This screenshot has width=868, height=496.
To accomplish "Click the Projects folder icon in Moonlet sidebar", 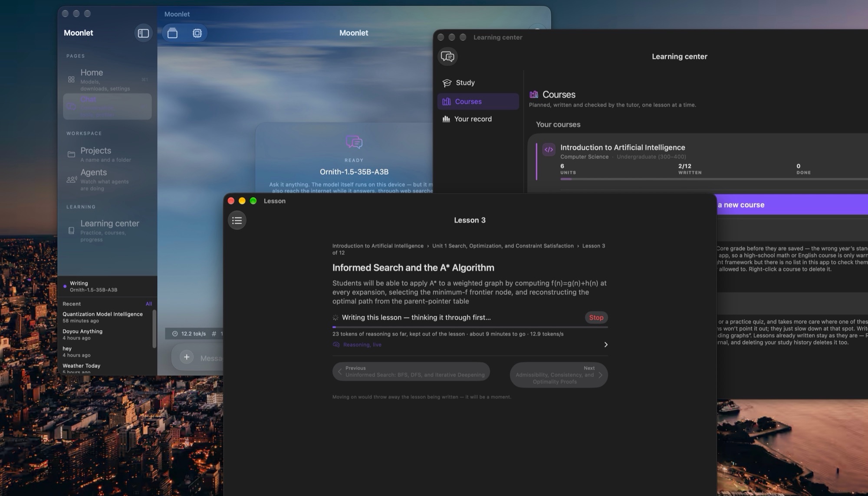I will tap(71, 154).
